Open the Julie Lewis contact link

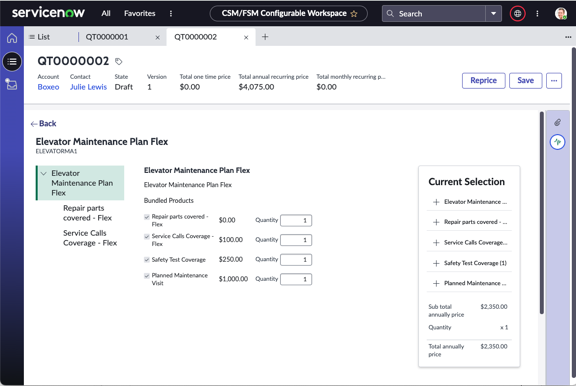(88, 87)
